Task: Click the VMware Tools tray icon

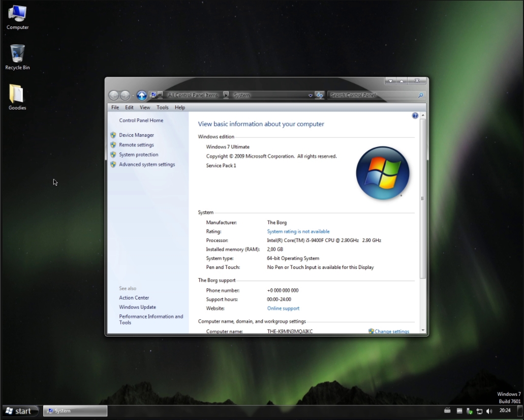Action: [459, 411]
